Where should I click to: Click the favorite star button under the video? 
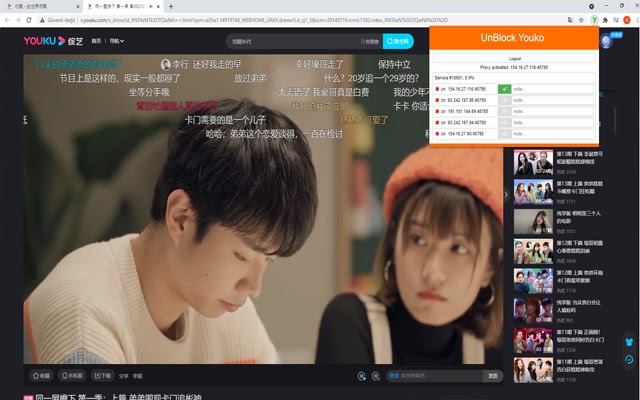(41, 376)
